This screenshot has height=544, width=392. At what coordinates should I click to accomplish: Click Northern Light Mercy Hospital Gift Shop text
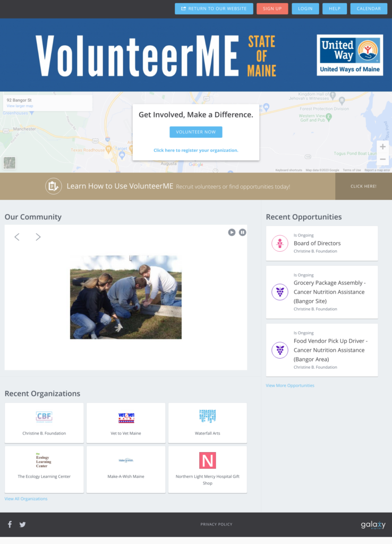(208, 480)
